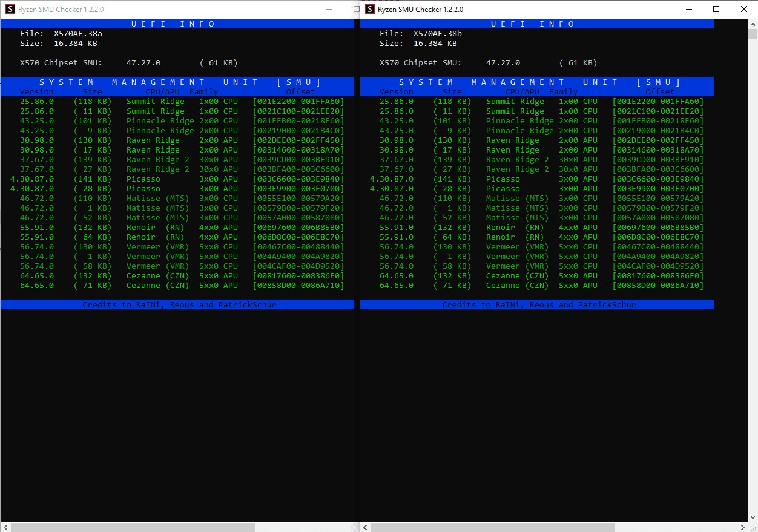The height and width of the screenshot is (532, 758).
Task: Click offset [001E2200-001FFA60] in the left window
Action: tap(298, 102)
